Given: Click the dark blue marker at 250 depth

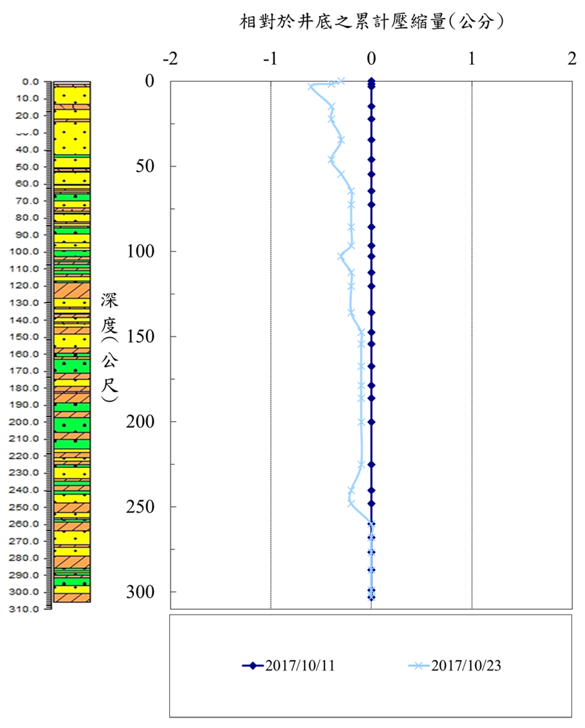Looking at the screenshot, I should point(371,504).
